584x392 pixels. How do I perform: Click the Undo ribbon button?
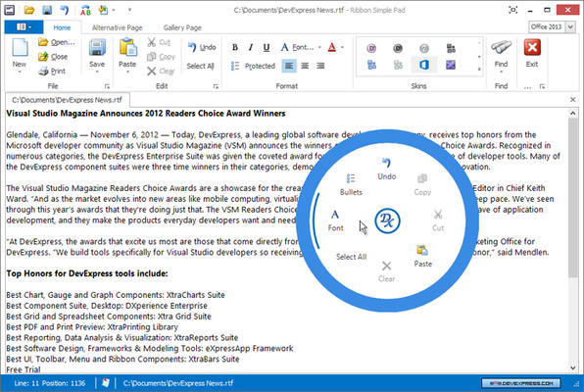click(202, 47)
